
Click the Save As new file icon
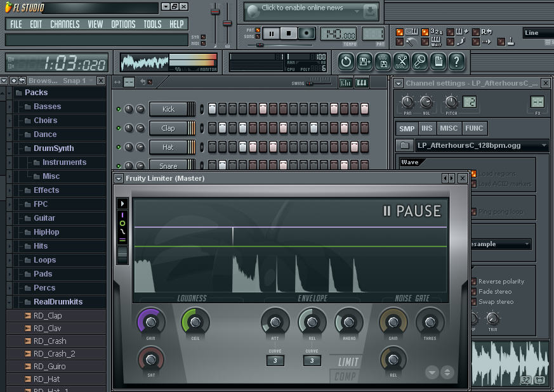pyautogui.click(x=365, y=62)
